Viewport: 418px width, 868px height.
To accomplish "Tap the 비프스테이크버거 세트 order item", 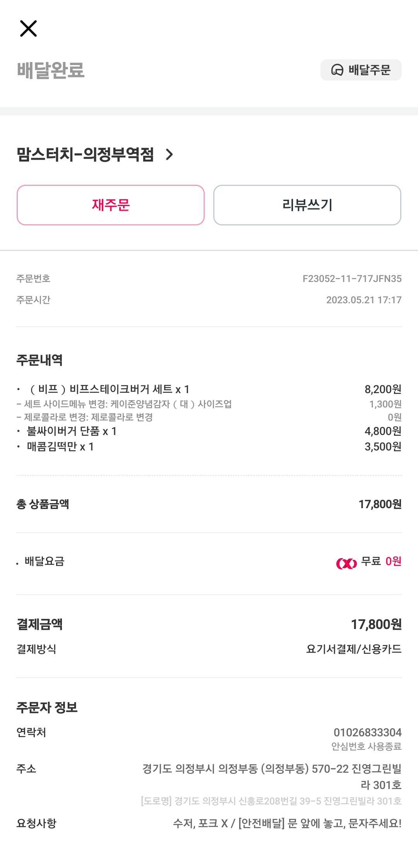I will click(x=110, y=389).
